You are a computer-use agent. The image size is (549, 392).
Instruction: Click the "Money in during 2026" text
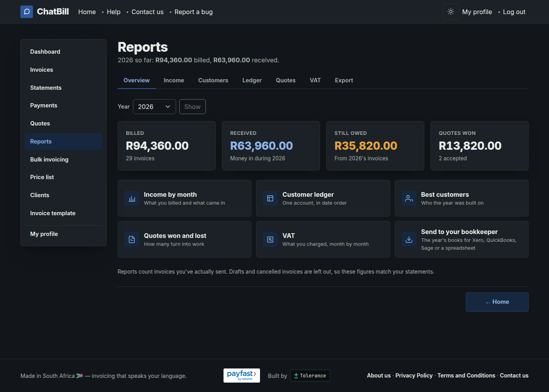point(258,158)
